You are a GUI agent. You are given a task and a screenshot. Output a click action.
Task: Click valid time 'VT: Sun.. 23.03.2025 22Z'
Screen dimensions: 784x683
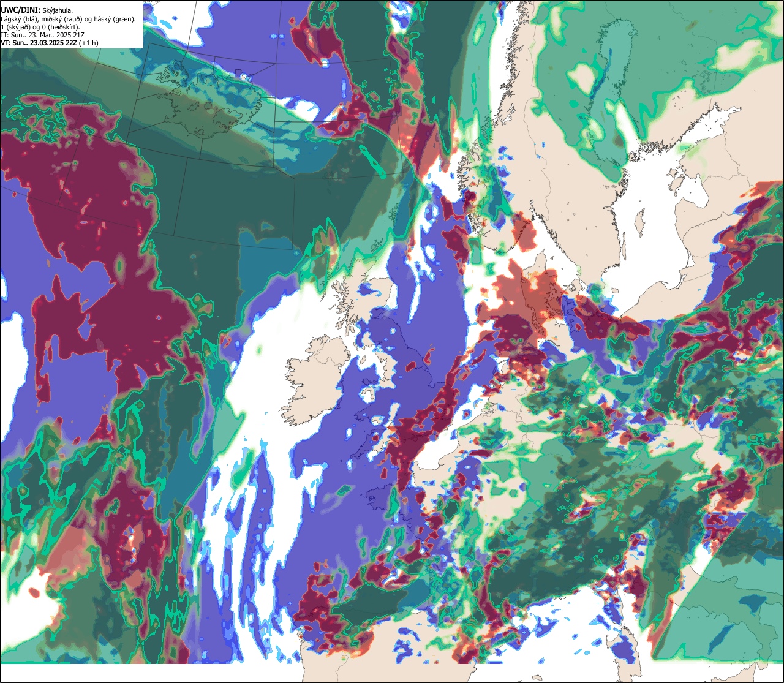click(x=38, y=43)
